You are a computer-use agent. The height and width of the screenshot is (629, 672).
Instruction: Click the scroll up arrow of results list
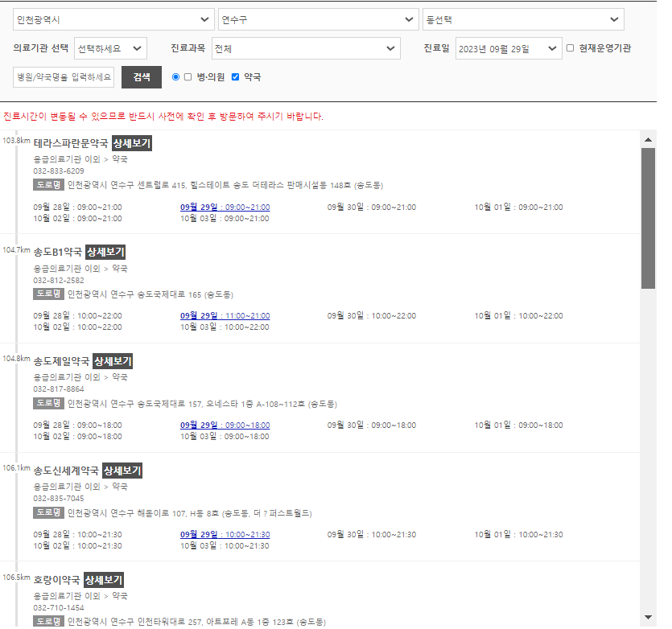coord(648,140)
